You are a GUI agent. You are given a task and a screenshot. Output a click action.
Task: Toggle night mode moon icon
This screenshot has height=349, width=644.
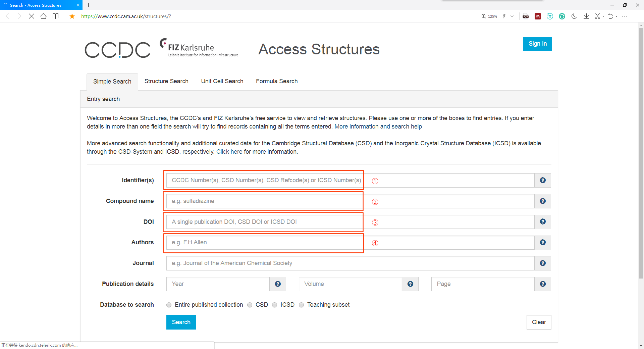574,16
